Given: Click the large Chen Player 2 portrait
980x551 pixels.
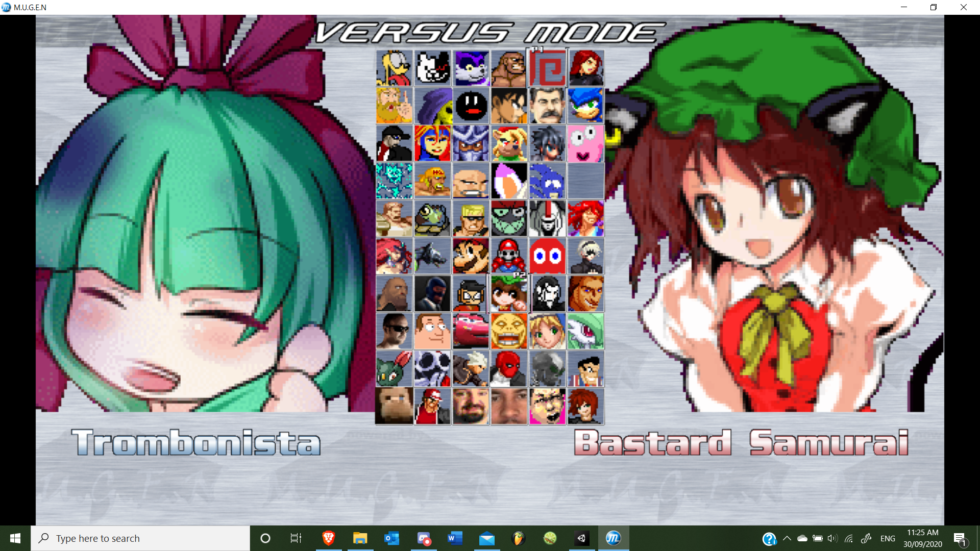Looking at the screenshot, I should coord(773,214).
